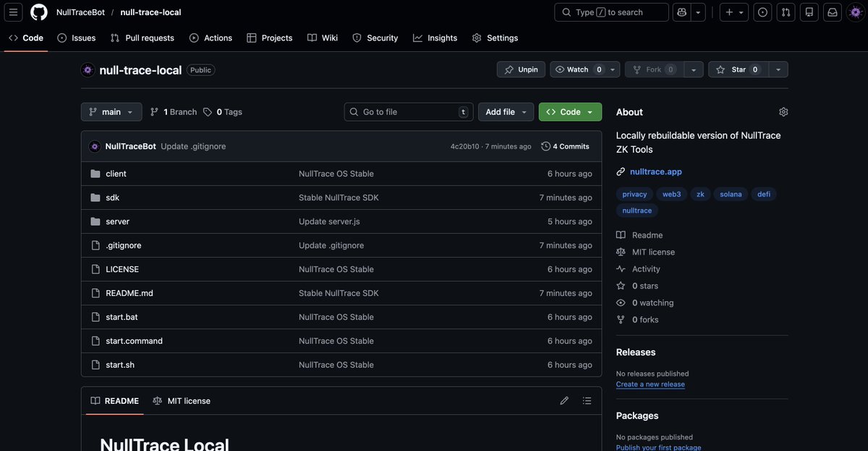
Task: Open the Pull requests icon in header
Action: coord(786,12)
